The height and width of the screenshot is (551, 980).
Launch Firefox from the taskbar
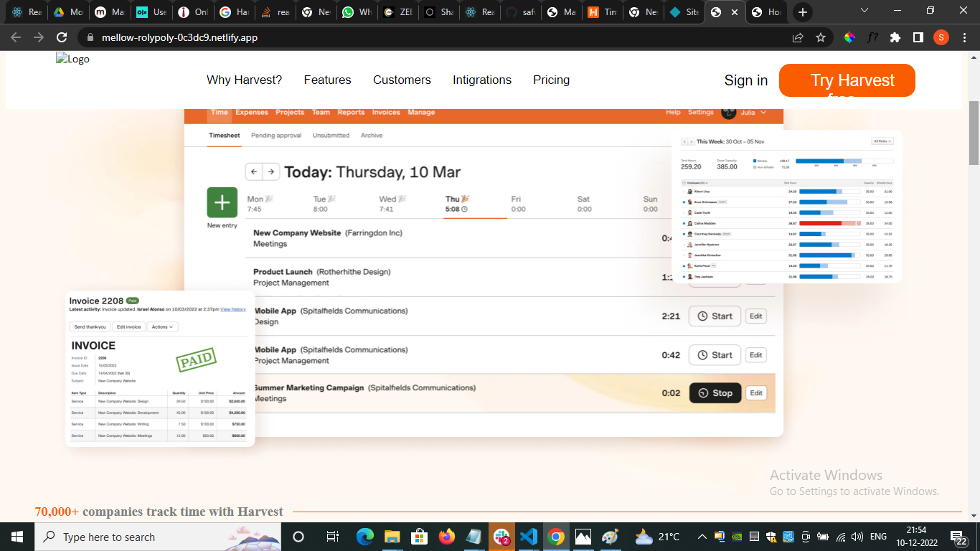pyautogui.click(x=446, y=537)
